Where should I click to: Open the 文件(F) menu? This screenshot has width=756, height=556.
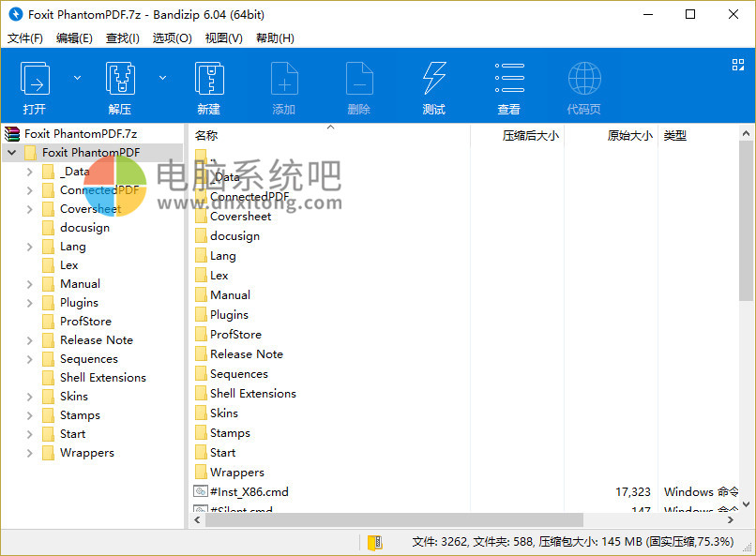(x=25, y=38)
